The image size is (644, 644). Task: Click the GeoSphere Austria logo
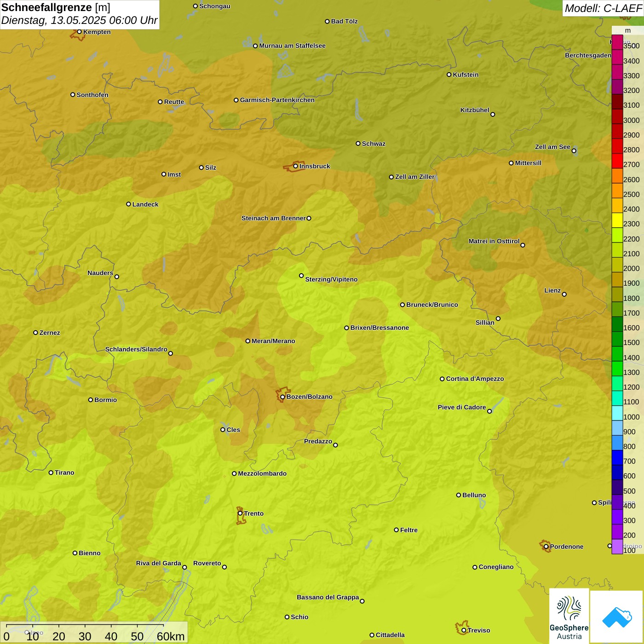[x=569, y=616]
